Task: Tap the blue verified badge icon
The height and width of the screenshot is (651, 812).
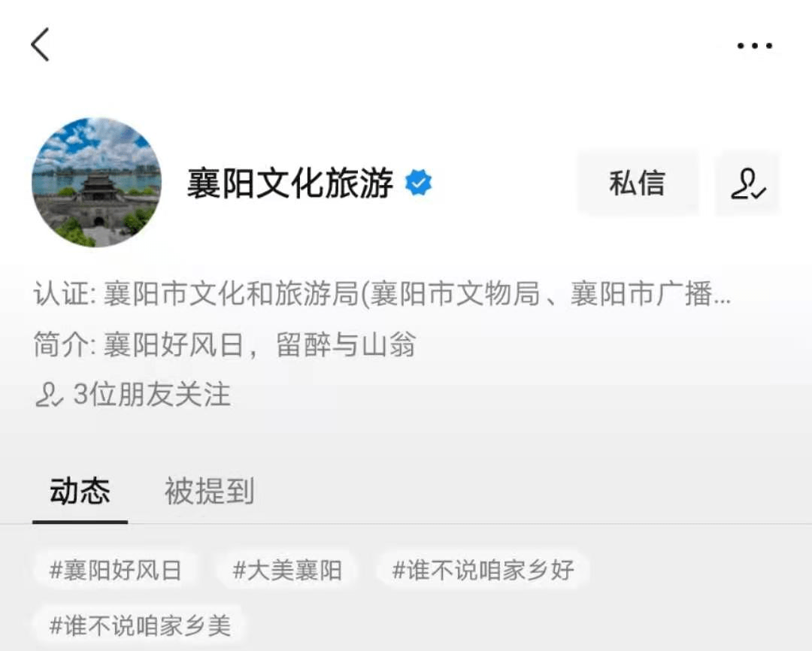Action: pos(419,183)
